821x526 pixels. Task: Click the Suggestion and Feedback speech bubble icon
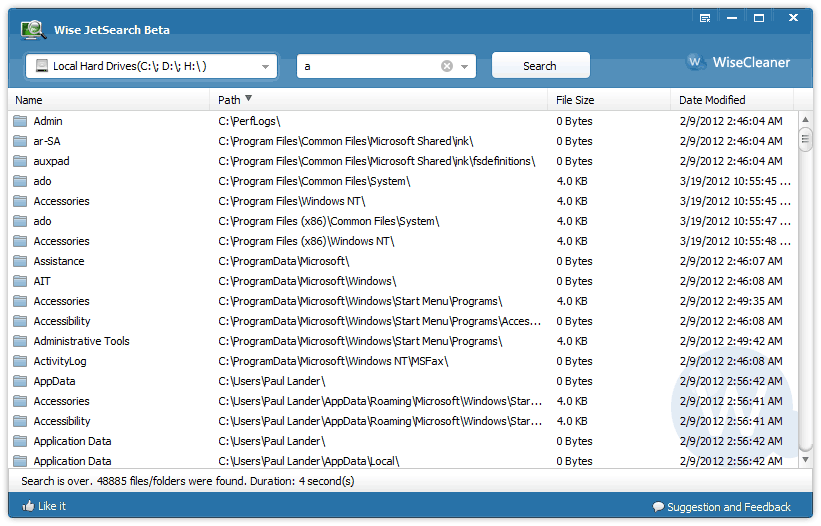tap(658, 507)
